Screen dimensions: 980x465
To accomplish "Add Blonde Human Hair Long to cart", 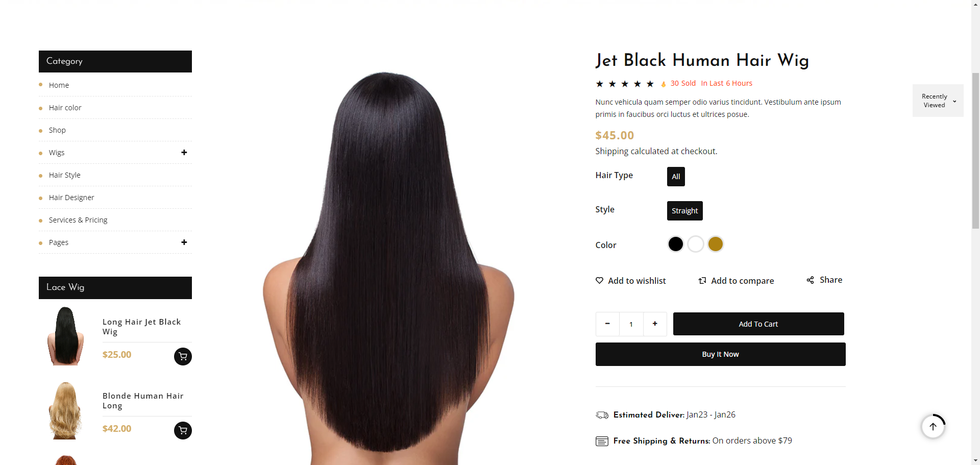I will click(x=183, y=430).
